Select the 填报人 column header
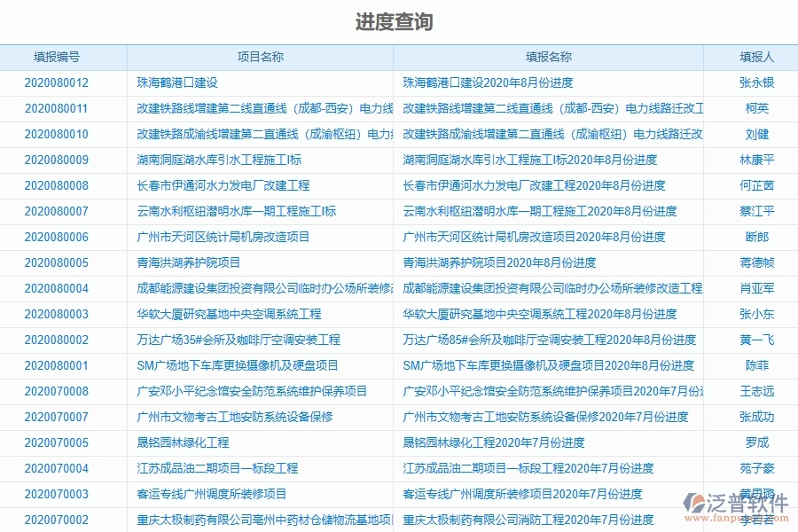The image size is (798, 532). 752,56
